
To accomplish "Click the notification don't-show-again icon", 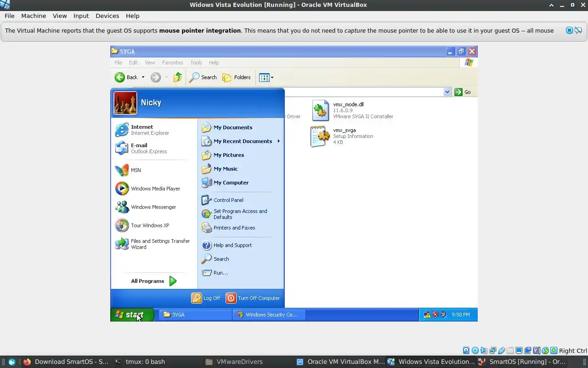I will (x=578, y=30).
